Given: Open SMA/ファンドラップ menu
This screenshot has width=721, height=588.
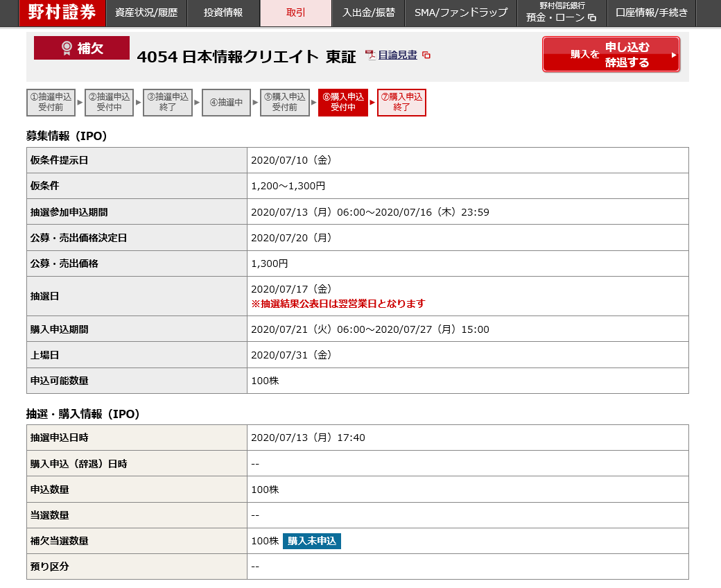Looking at the screenshot, I should [460, 12].
